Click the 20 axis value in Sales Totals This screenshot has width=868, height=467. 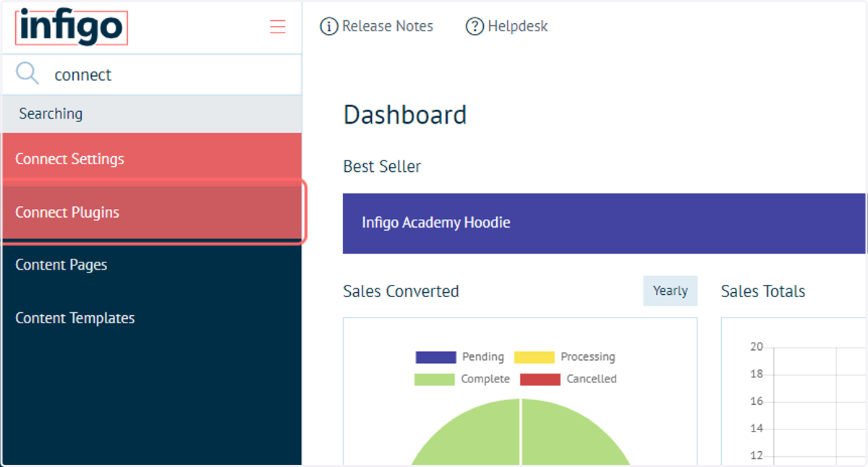tap(757, 347)
